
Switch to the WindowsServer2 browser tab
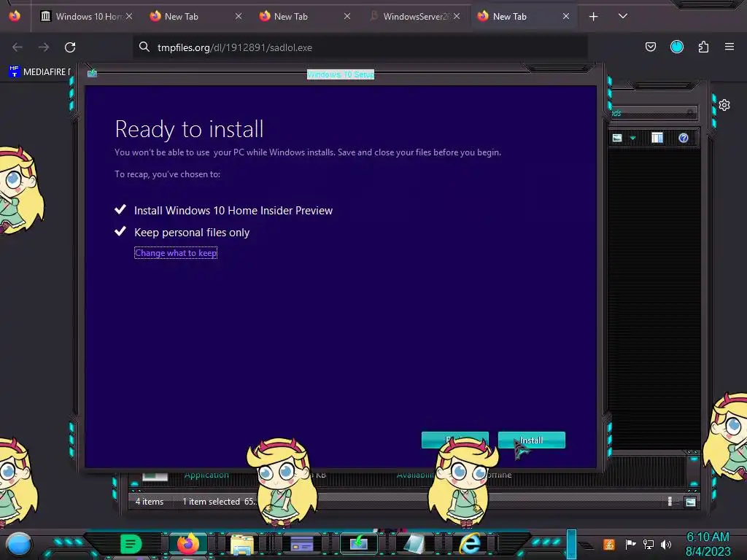(x=414, y=16)
